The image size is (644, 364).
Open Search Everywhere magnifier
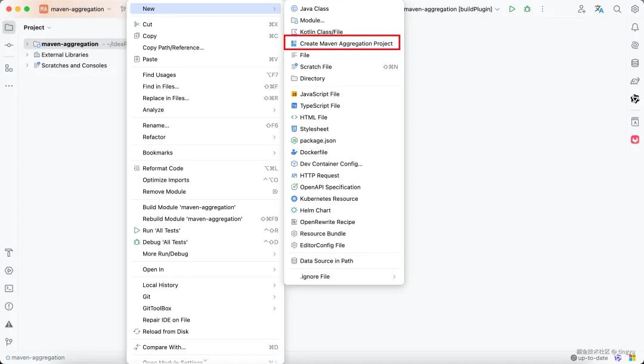coord(617,9)
